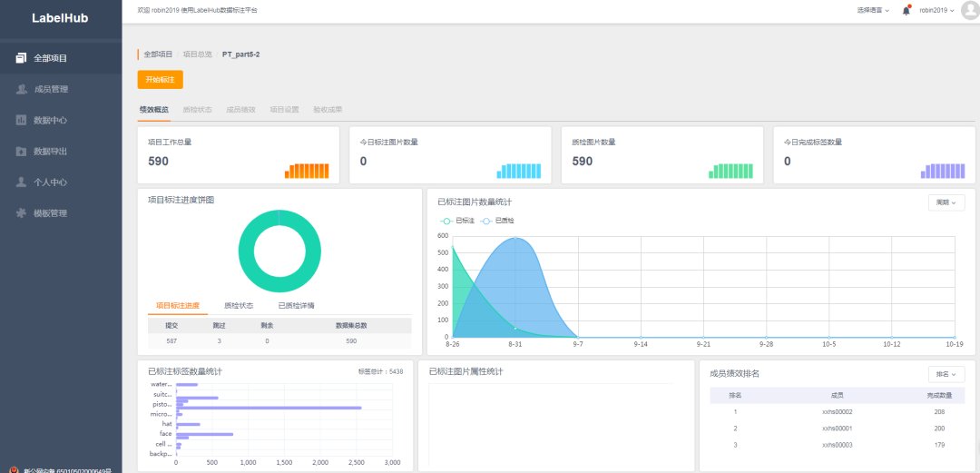Switch to the 项目设置 tab
980x473 pixels.
284,110
